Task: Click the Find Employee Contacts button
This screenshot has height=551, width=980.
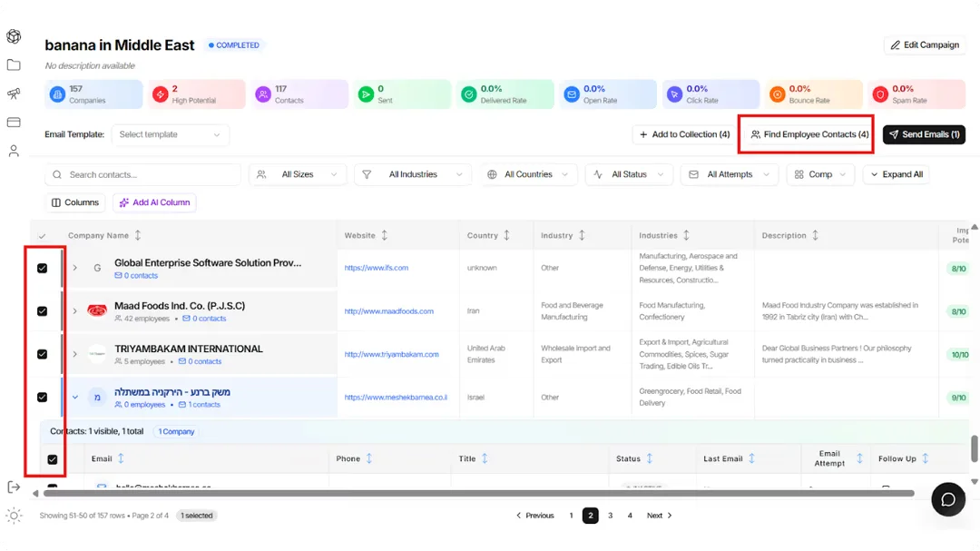Action: pyautogui.click(x=806, y=134)
